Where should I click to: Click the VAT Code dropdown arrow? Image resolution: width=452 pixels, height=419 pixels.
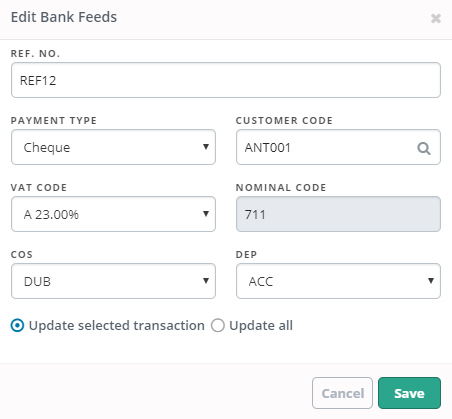pyautogui.click(x=206, y=214)
